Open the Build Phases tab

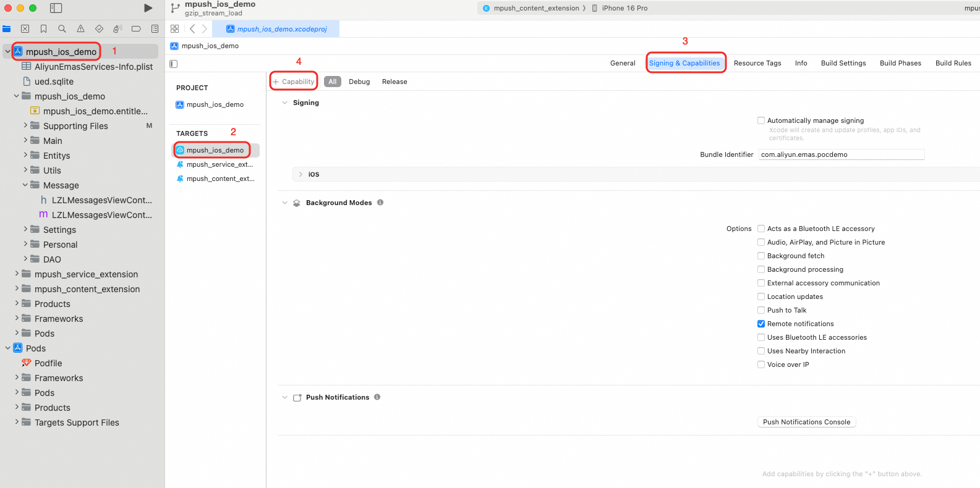(900, 63)
